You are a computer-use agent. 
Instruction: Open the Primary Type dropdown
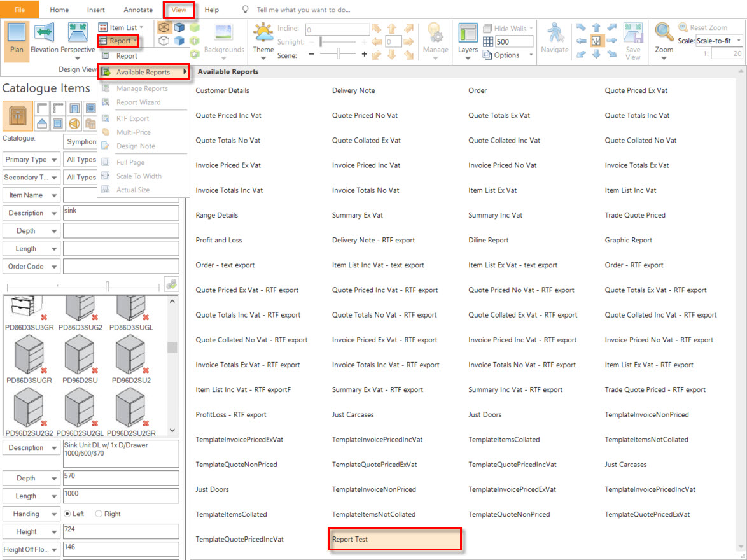pyautogui.click(x=31, y=160)
